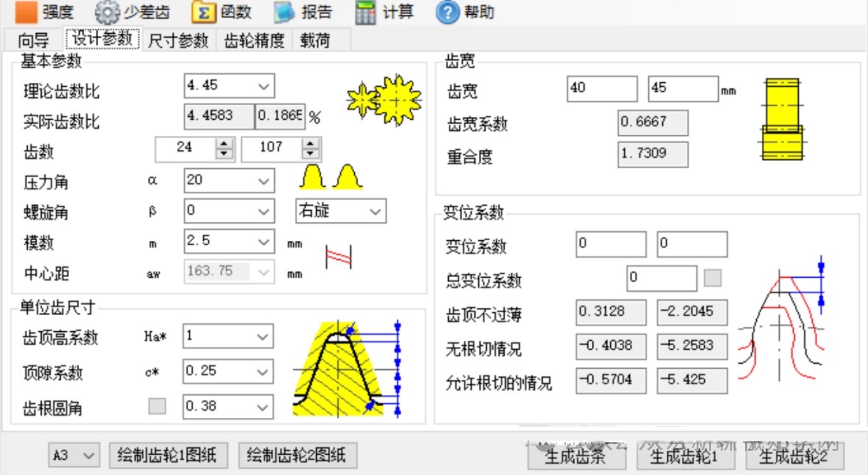Click the 允许根切的情况 value -0.5704
868x475 pixels.
(611, 381)
